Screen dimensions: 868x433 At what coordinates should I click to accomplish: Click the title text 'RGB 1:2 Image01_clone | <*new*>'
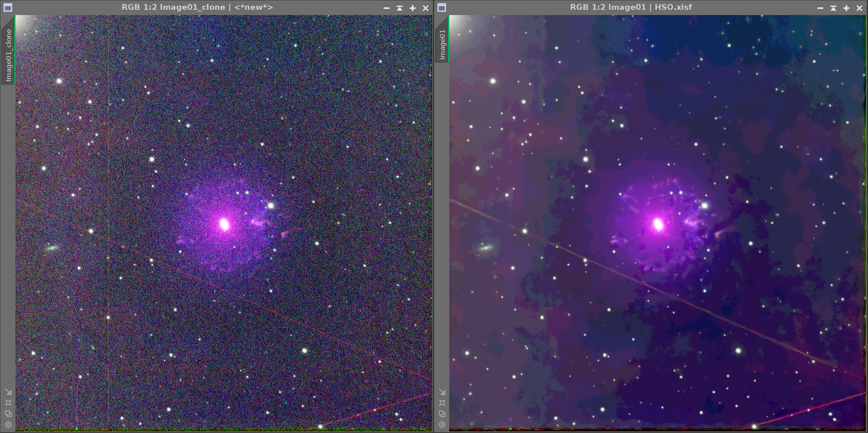(x=197, y=7)
